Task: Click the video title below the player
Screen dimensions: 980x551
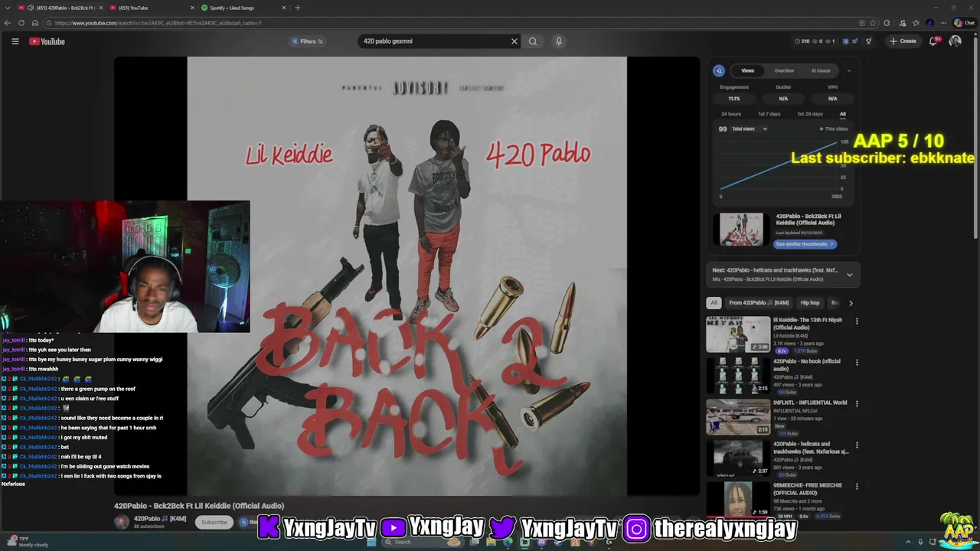Action: [199, 506]
